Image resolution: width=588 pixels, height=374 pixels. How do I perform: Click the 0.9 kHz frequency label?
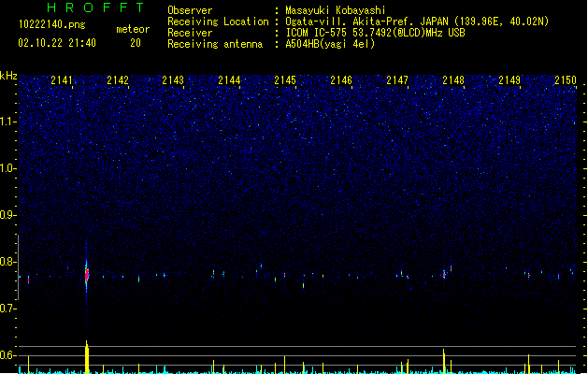coord(7,215)
